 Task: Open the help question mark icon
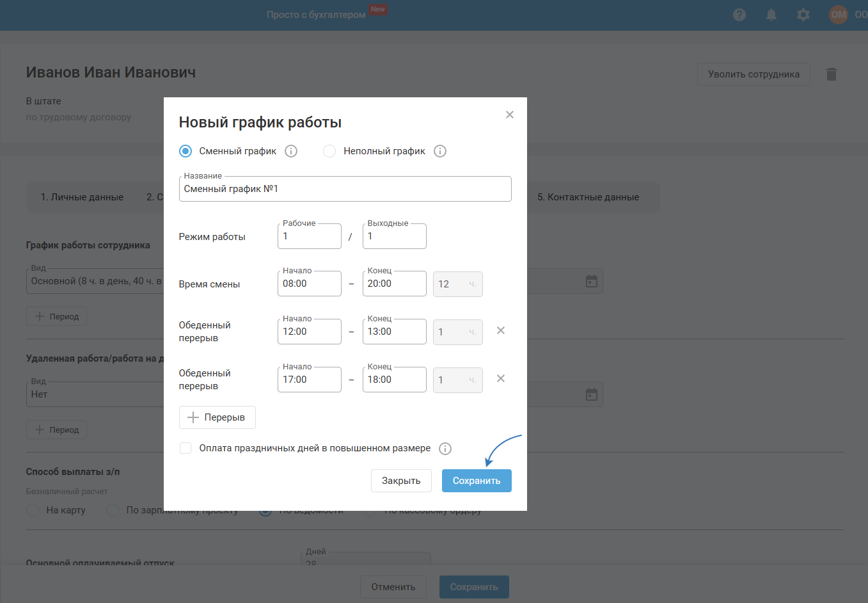tap(739, 15)
